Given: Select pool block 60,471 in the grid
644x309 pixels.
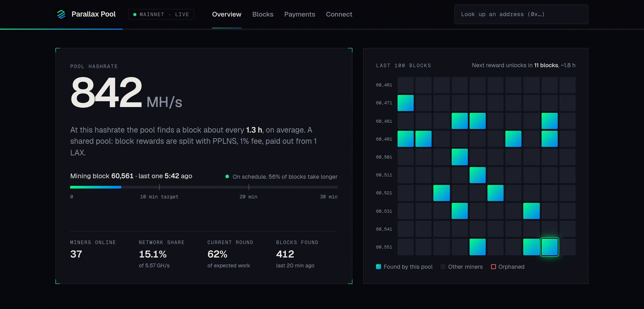Looking at the screenshot, I should tap(405, 103).
